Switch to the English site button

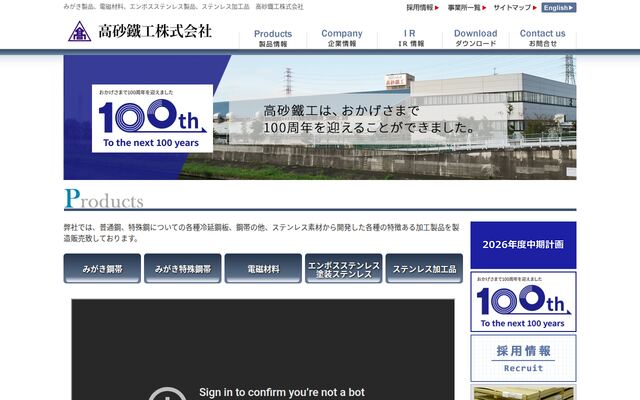coord(559,7)
